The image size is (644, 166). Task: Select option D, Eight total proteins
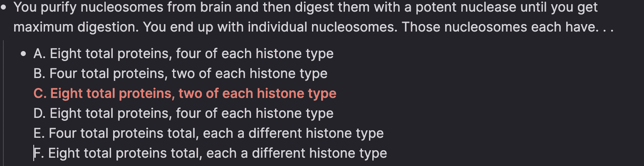[183, 114]
